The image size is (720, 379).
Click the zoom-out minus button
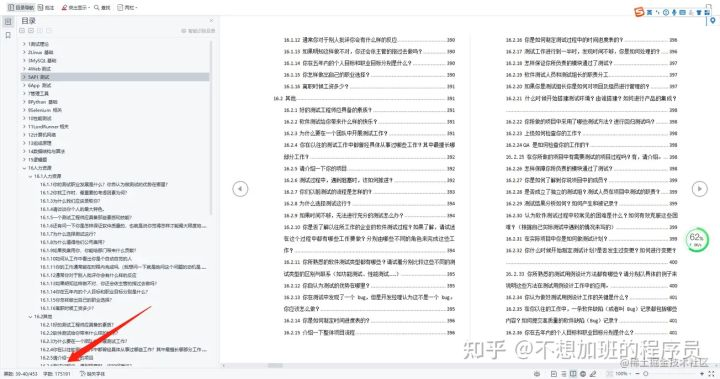tap(636, 374)
